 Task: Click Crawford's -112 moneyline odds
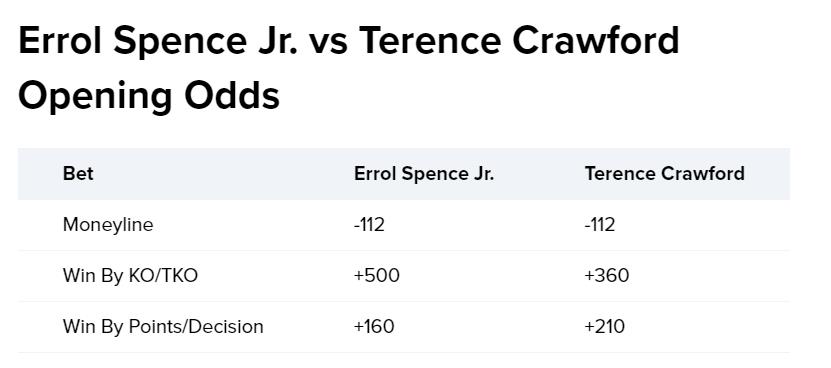[x=599, y=225]
